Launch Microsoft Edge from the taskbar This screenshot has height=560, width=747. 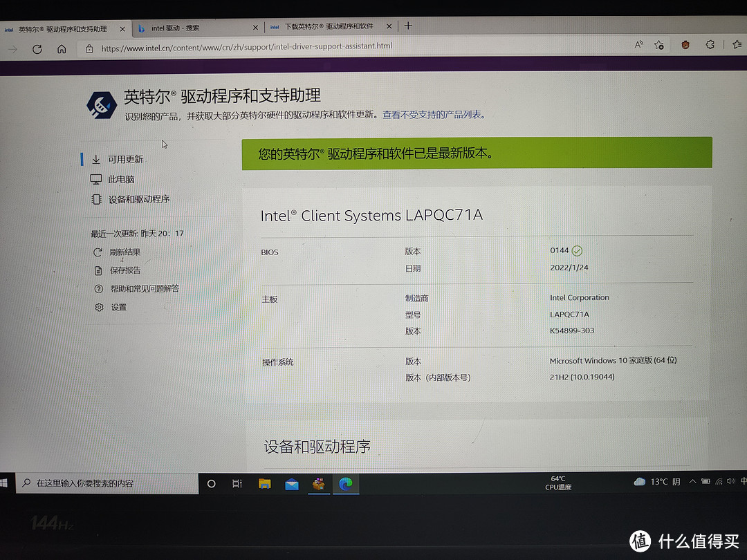pos(345,483)
